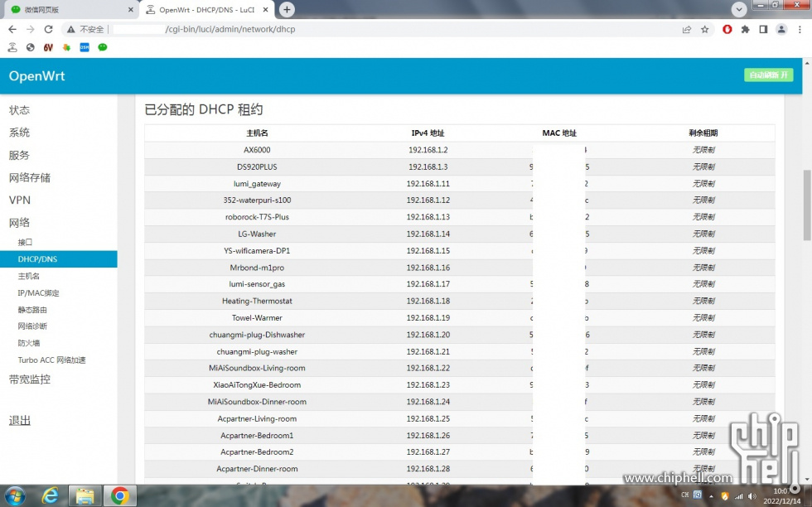Open the blue DSM bookmark

click(x=85, y=48)
